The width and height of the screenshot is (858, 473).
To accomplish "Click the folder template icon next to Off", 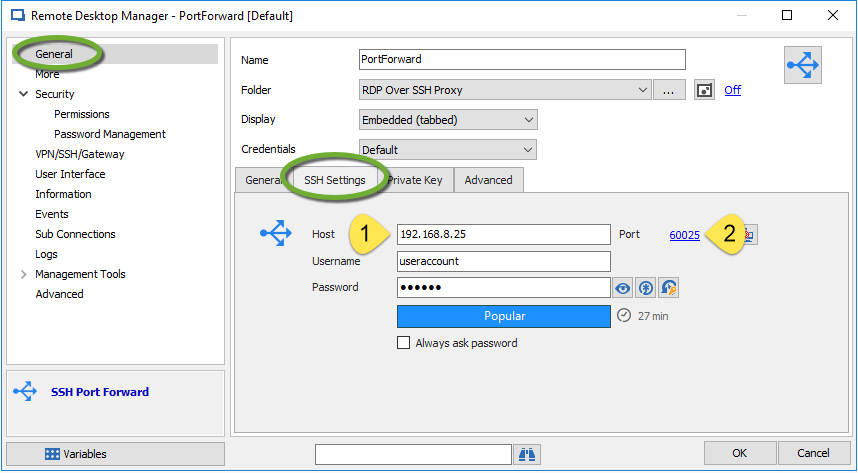I will (705, 90).
